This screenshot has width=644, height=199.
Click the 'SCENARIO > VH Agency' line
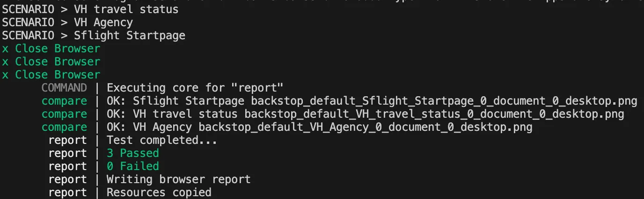point(67,22)
